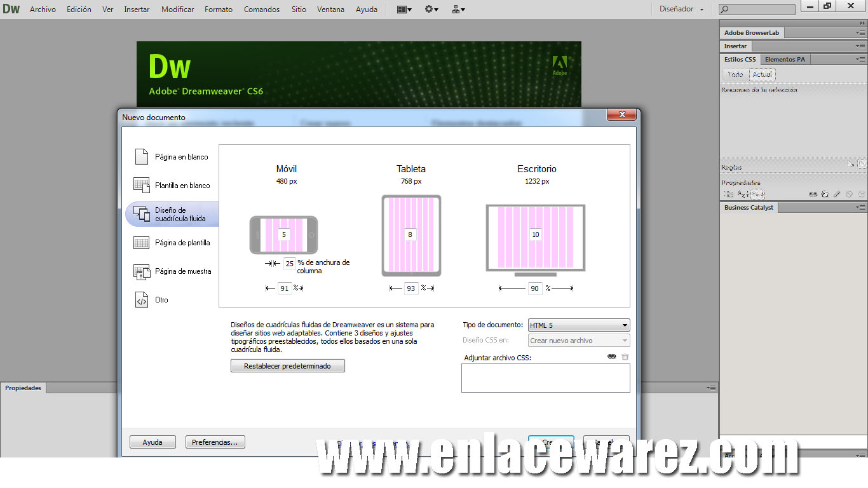Open Propiedades panel options menu at bottom
868x488 pixels.
point(711,388)
